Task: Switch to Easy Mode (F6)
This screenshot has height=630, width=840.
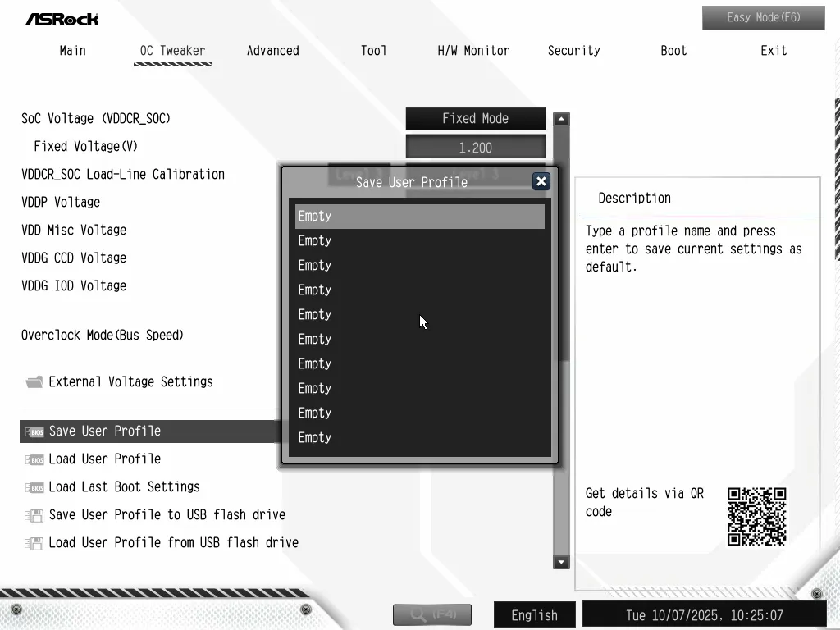Action: tap(763, 17)
